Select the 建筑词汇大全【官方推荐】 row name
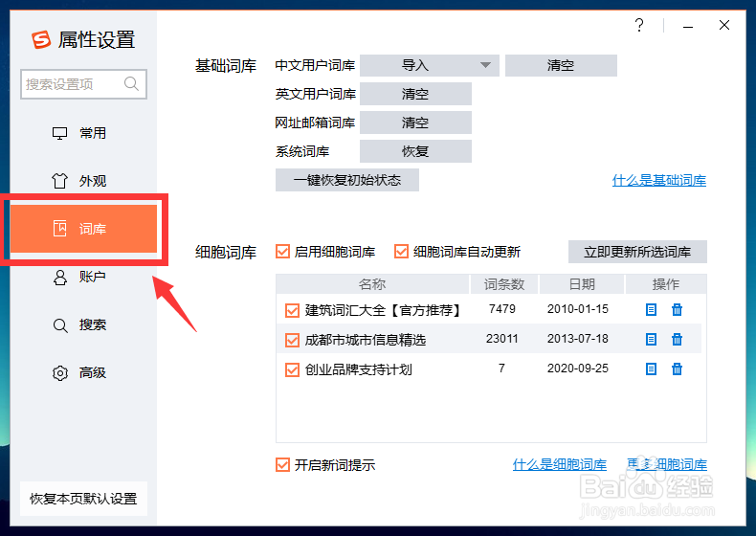Screen dimensions: 756x536 click(x=383, y=310)
